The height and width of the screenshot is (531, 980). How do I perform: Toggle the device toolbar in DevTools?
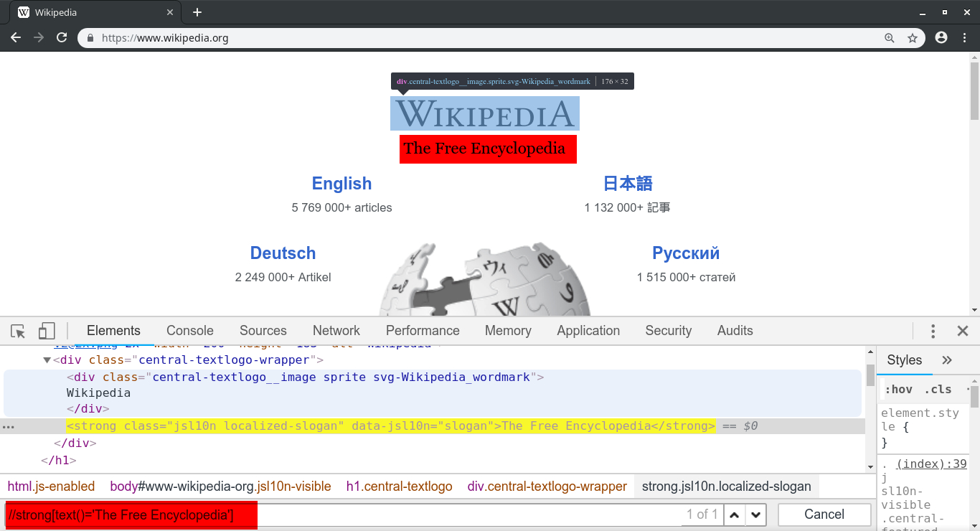pos(47,331)
